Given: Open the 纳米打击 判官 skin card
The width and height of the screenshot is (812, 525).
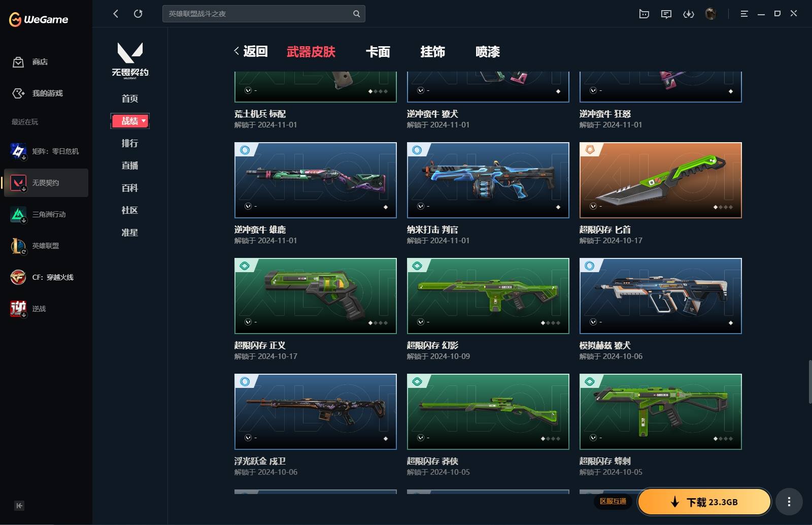Looking at the screenshot, I should click(488, 180).
